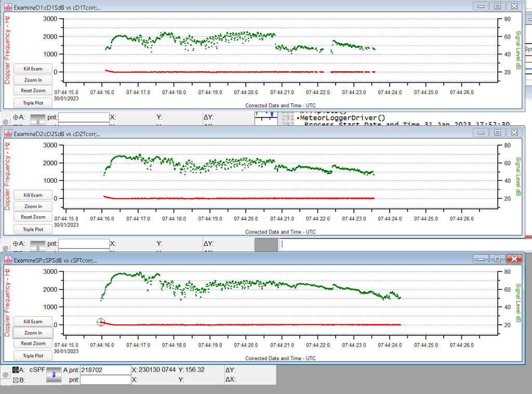Click Zoom In in ExamineD1 window
The width and height of the screenshot is (532, 394).
[x=33, y=80]
